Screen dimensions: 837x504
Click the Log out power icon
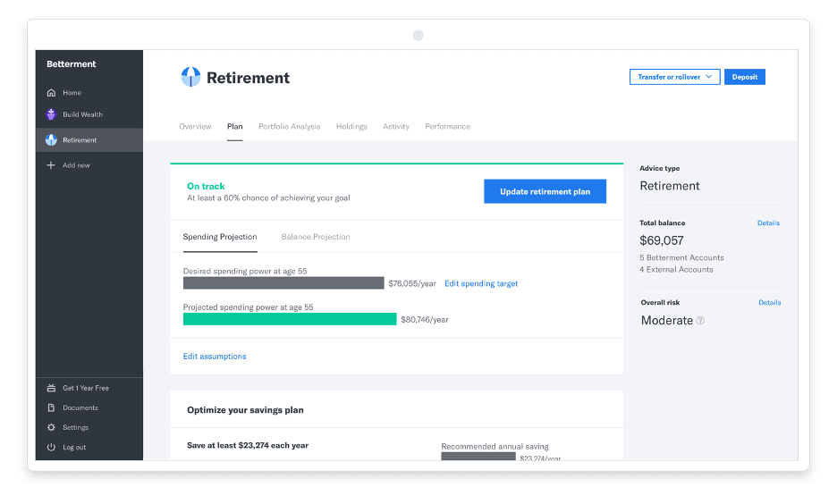[x=51, y=448]
